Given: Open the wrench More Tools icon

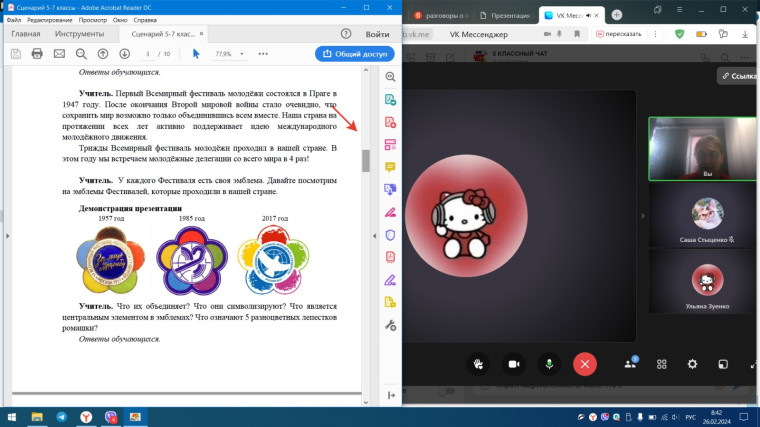Looking at the screenshot, I should click(390, 325).
